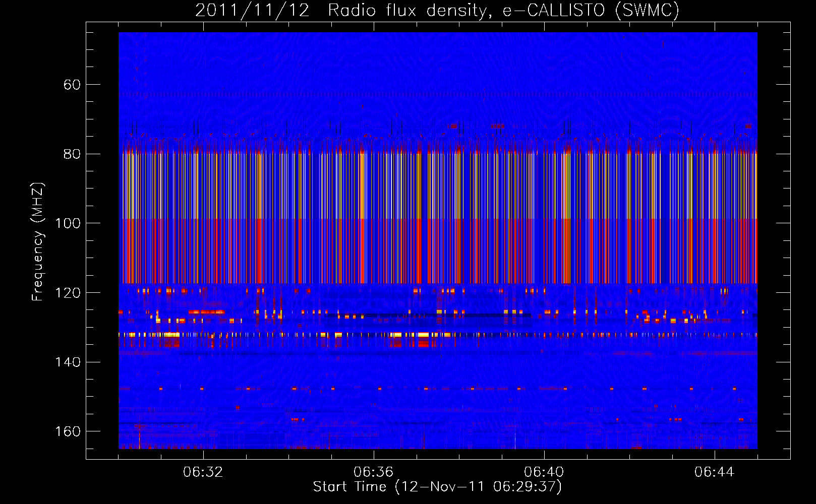The image size is (816, 504).
Task: Click the 06:36 time tick label
Action: (373, 472)
